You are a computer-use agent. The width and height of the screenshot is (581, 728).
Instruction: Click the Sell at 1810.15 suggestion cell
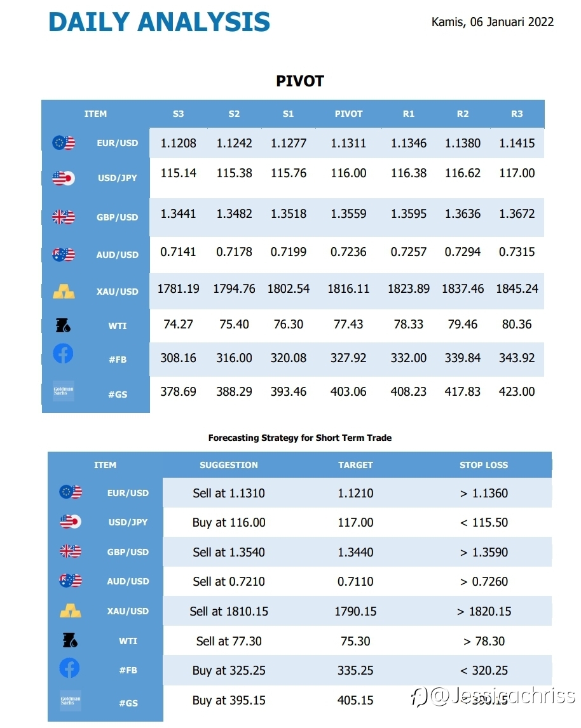pyautogui.click(x=228, y=611)
